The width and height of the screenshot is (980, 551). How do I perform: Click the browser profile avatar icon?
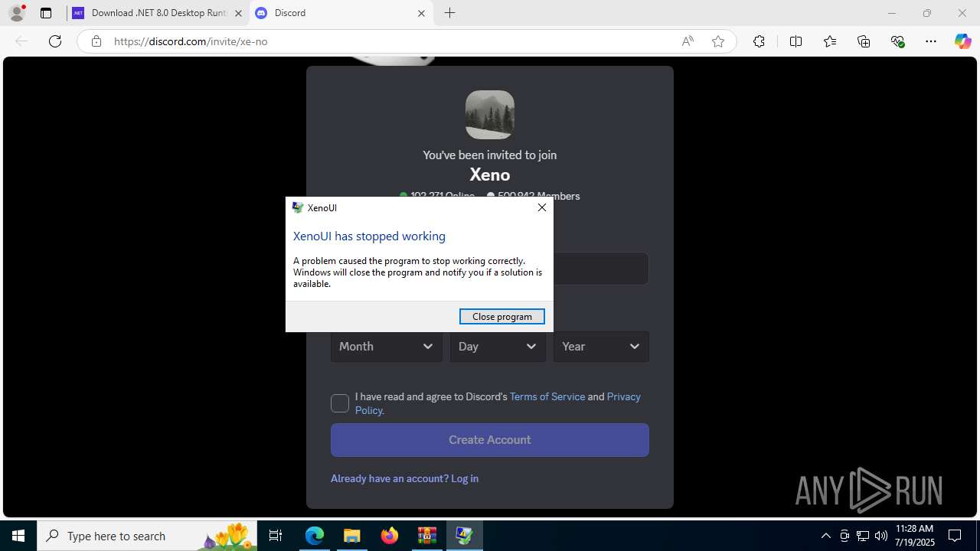17,13
